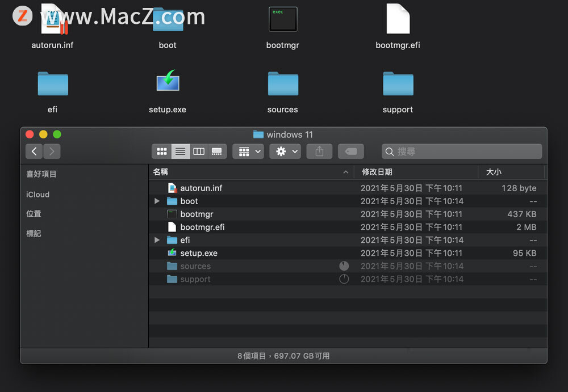Expand the efi folder disclosure triangle

(157, 240)
